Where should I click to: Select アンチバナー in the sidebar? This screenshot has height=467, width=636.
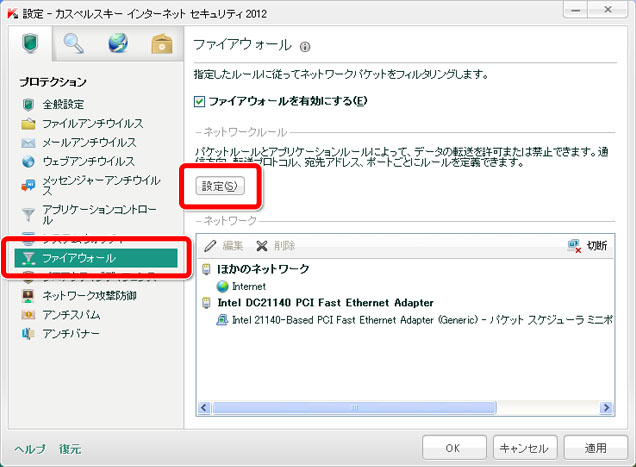click(x=71, y=334)
